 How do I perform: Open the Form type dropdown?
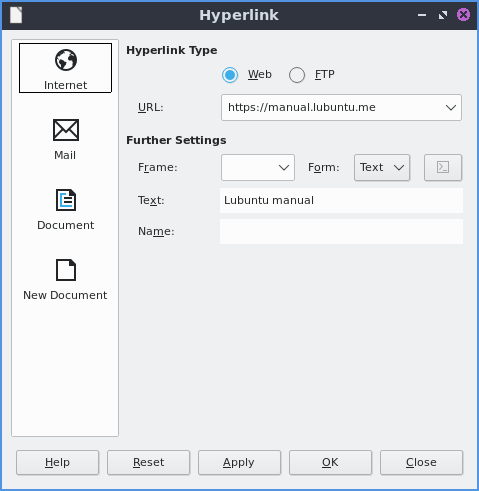(x=382, y=167)
